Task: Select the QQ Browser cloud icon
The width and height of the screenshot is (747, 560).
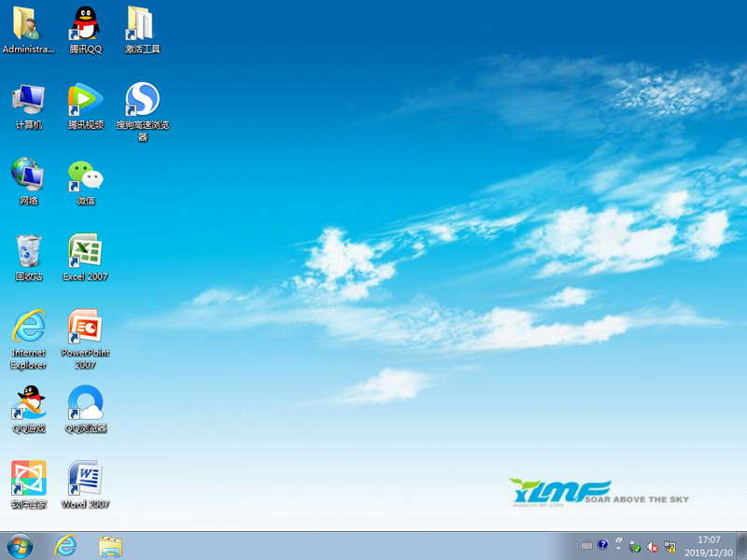Action: 86,403
